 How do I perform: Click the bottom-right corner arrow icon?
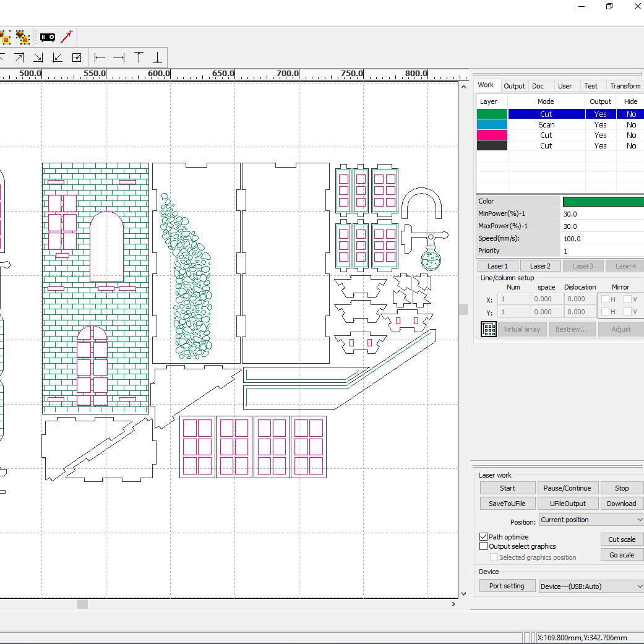[x=38, y=58]
